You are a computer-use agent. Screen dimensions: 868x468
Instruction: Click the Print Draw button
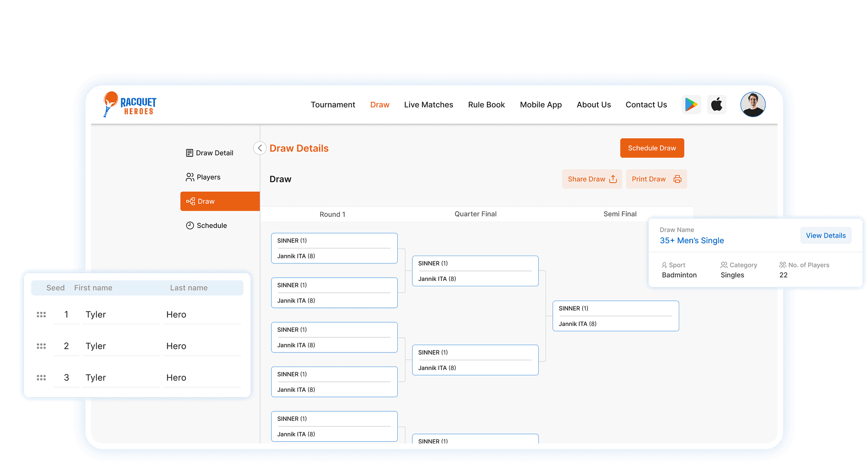click(x=656, y=179)
